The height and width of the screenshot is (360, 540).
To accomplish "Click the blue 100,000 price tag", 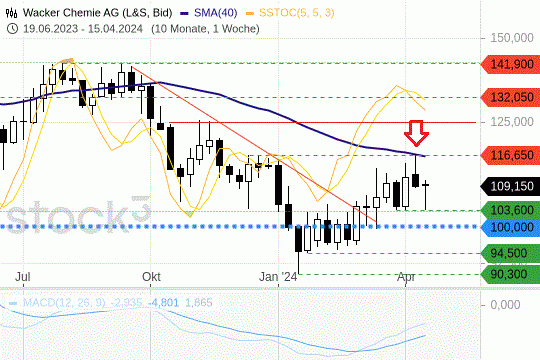I will tap(510, 227).
